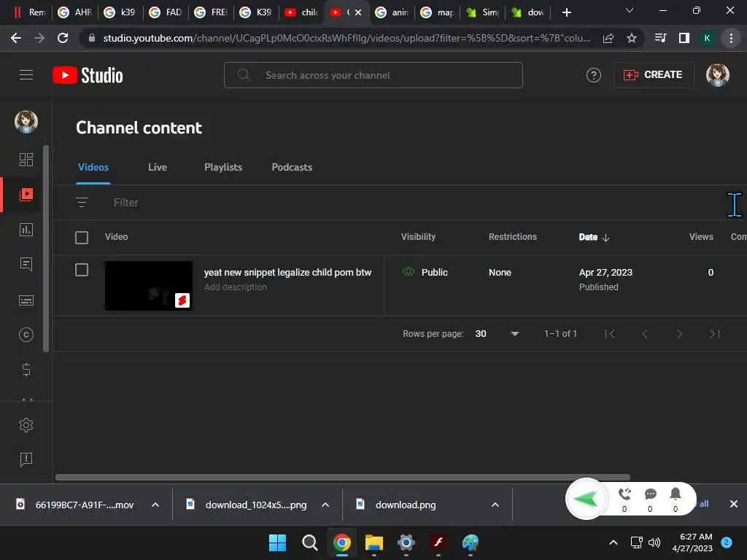
Task: Go back in browser history
Action: pos(16,38)
